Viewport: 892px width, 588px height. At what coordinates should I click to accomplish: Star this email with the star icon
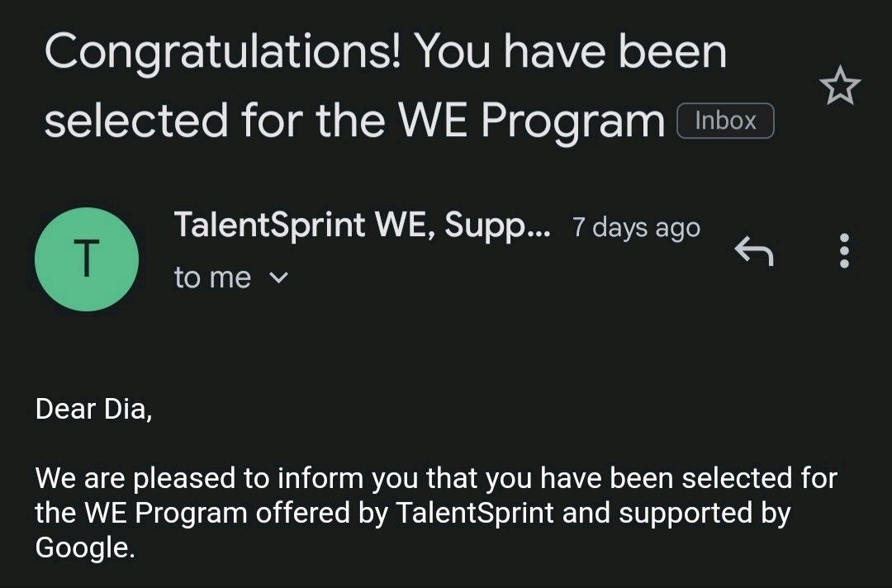click(840, 85)
